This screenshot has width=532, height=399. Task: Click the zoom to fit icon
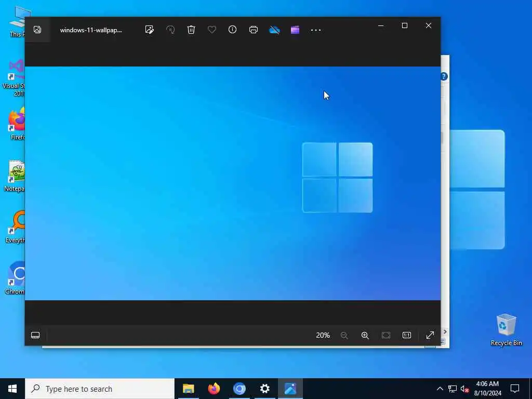click(386, 335)
